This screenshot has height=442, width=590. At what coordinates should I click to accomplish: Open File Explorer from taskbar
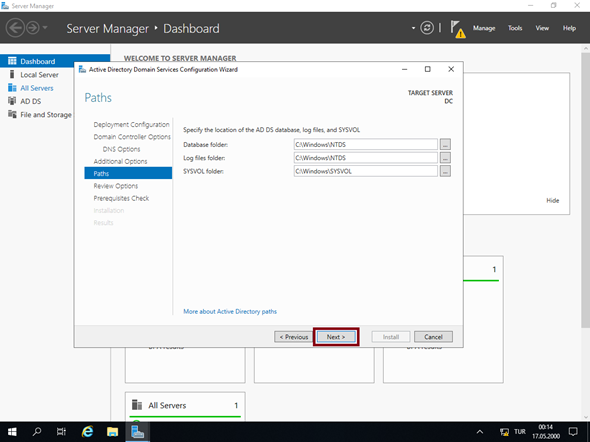[112, 432]
